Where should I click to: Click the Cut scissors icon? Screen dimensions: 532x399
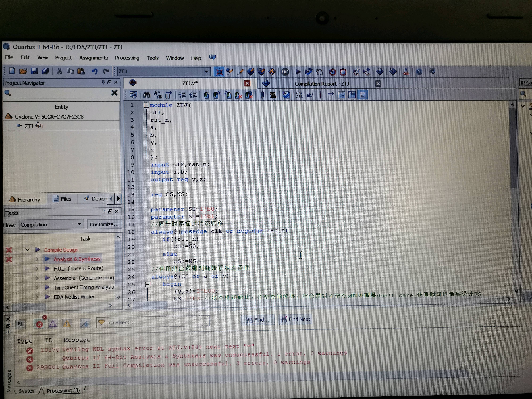pyautogui.click(x=59, y=71)
